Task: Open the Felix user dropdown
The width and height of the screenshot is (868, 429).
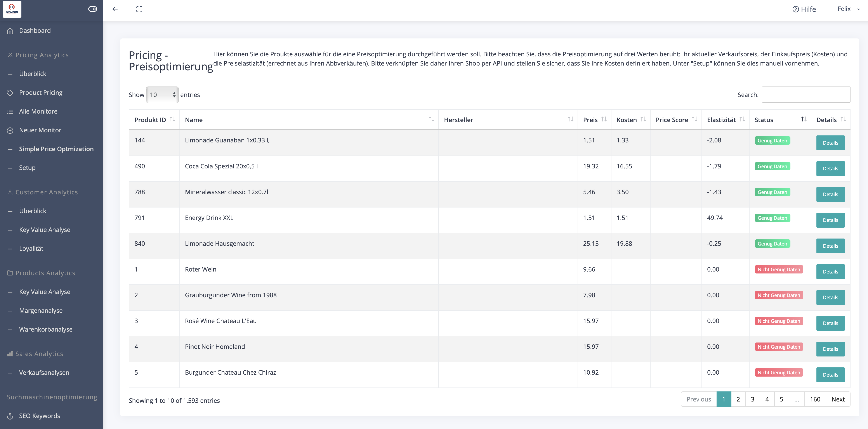Action: coord(849,9)
